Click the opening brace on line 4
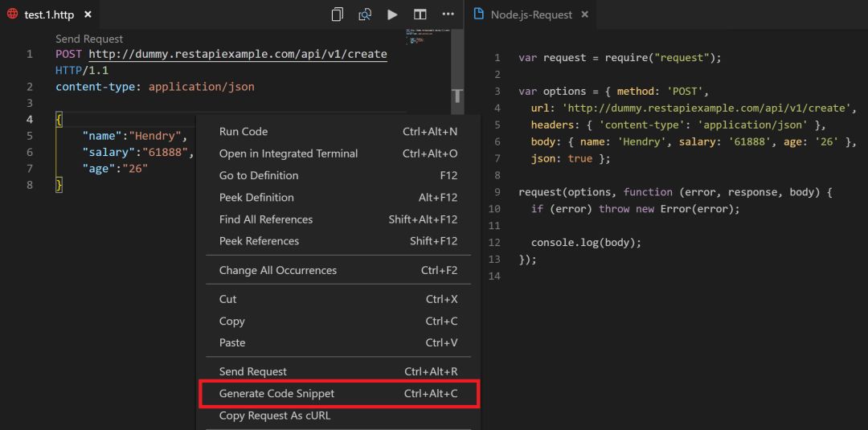 click(59, 120)
